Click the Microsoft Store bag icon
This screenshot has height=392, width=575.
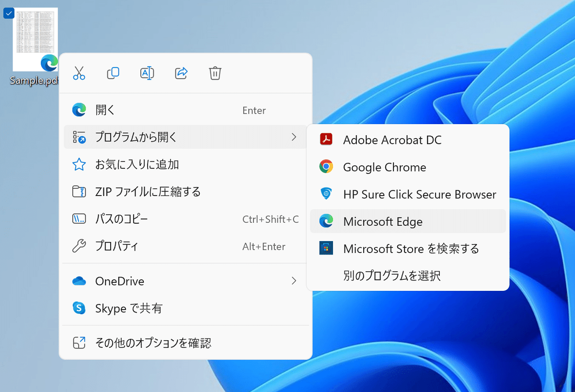(326, 248)
